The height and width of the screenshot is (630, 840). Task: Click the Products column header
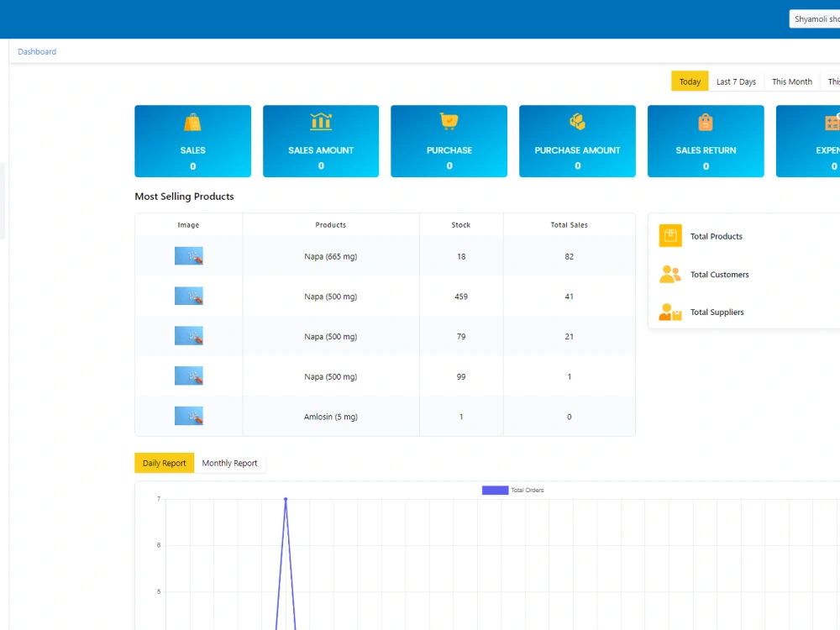pyautogui.click(x=330, y=225)
